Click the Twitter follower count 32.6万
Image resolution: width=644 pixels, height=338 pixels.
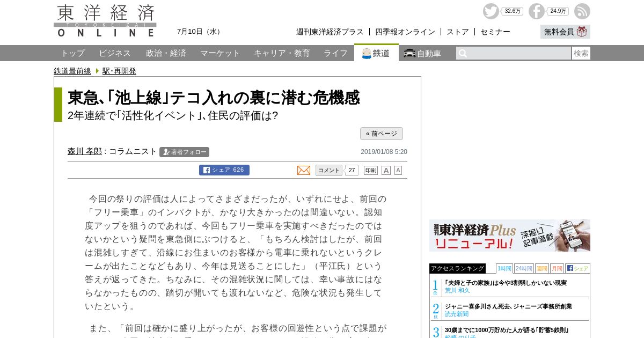click(512, 11)
